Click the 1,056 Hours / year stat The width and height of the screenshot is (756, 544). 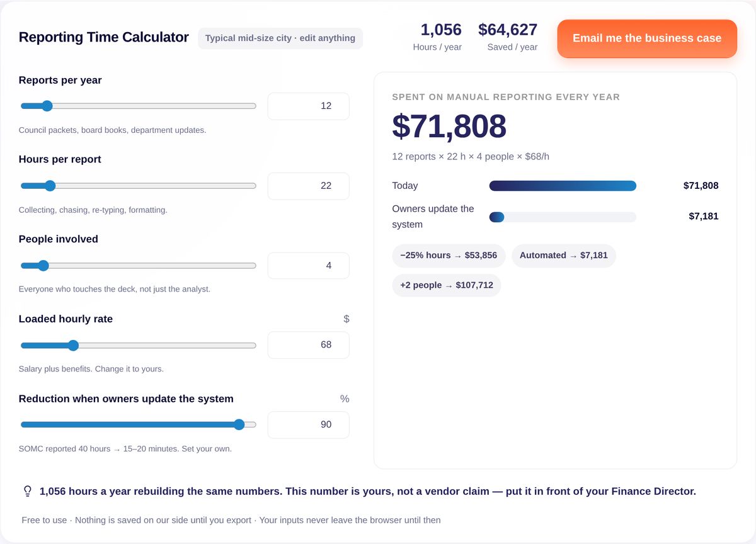coord(438,37)
